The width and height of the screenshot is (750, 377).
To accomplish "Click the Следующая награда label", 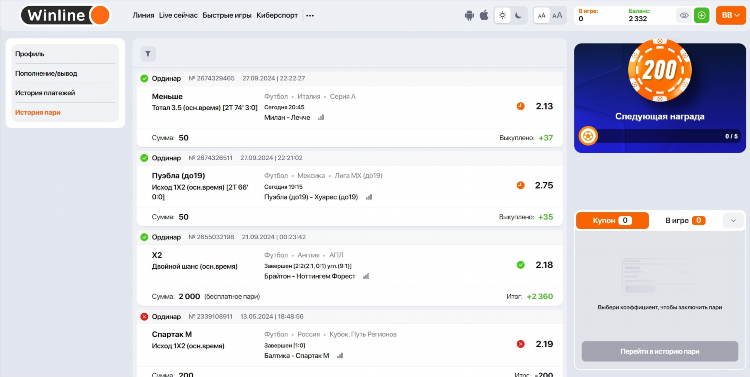I will (x=660, y=117).
